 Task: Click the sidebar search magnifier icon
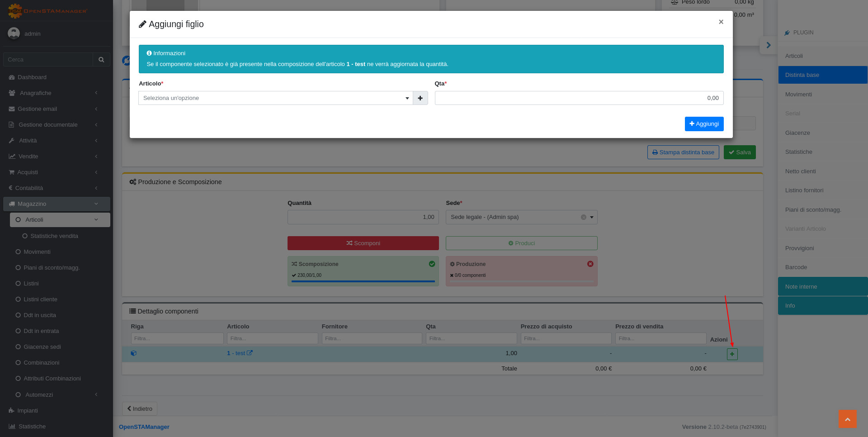101,60
